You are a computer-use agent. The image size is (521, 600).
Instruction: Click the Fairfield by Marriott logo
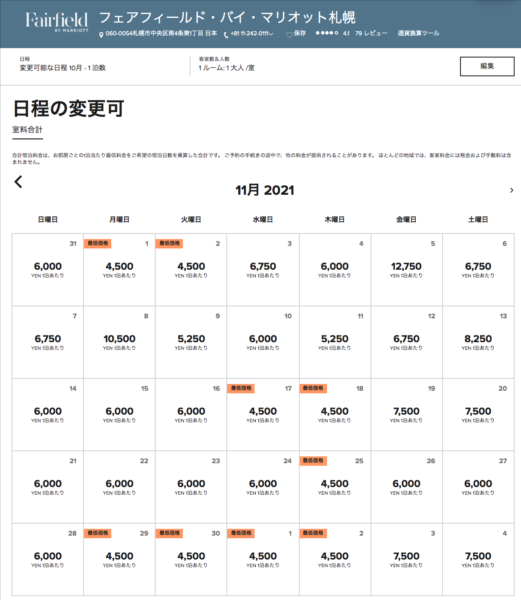pyautogui.click(x=57, y=21)
